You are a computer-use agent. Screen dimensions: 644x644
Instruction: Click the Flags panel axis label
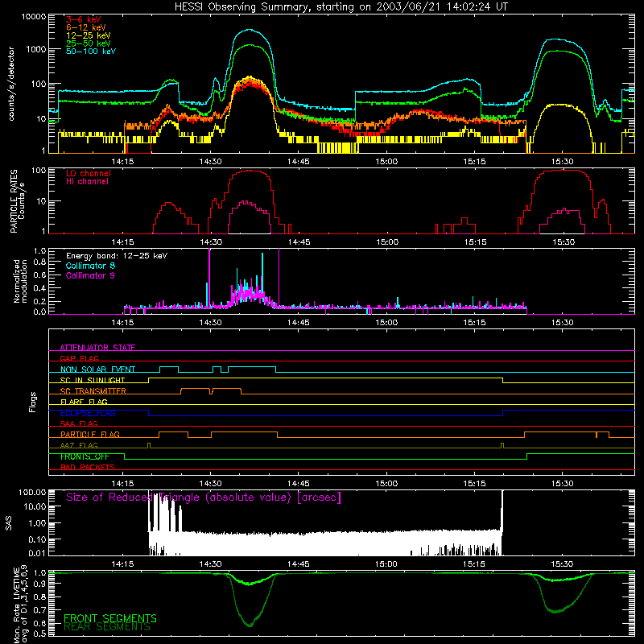(x=33, y=402)
